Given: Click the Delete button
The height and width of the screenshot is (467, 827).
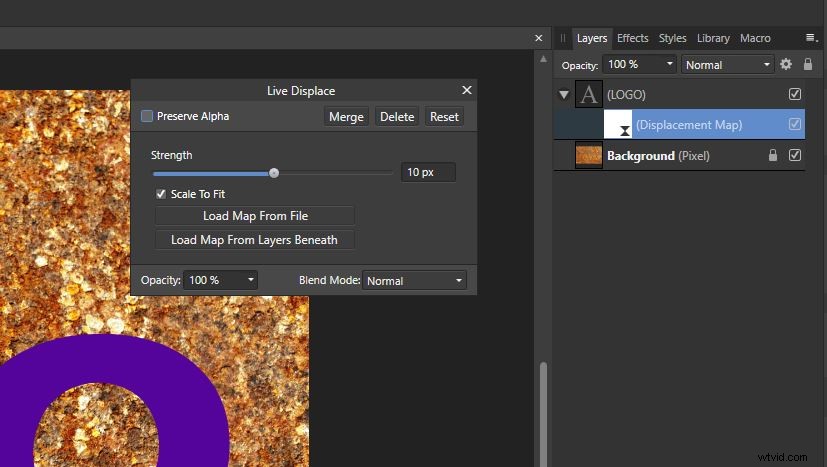Looking at the screenshot, I should point(397,117).
